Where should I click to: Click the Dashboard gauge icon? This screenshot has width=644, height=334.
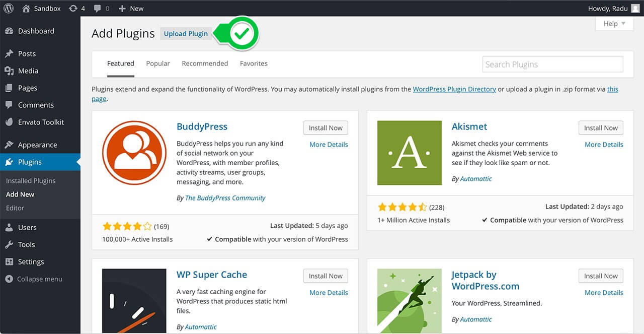(9, 31)
